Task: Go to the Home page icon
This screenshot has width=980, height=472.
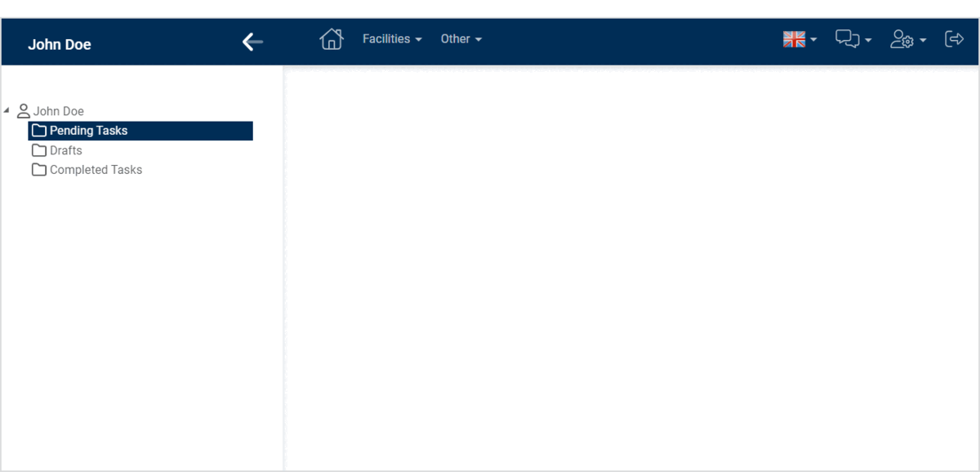Action: coord(331,39)
